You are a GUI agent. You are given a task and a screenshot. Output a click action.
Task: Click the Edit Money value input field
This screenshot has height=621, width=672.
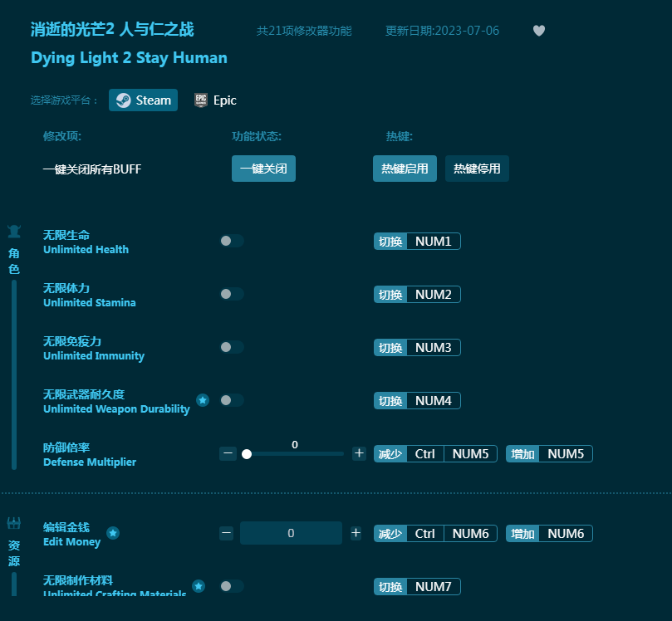click(291, 533)
